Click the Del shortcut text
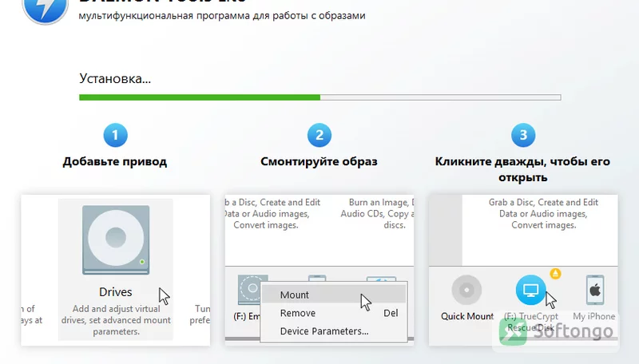Viewport: 639px width, 364px height. point(391,313)
